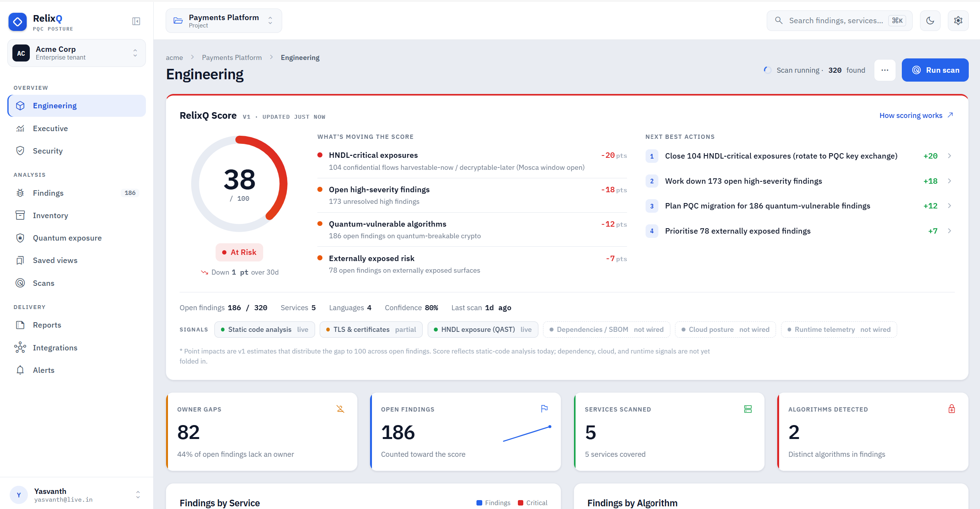
Task: Open the three-dot more options menu
Action: point(885,70)
